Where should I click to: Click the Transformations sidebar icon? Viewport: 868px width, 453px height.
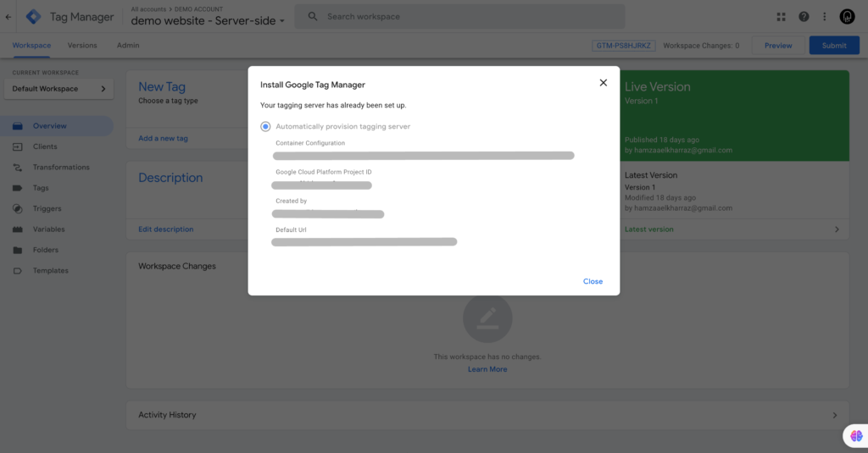(18, 167)
